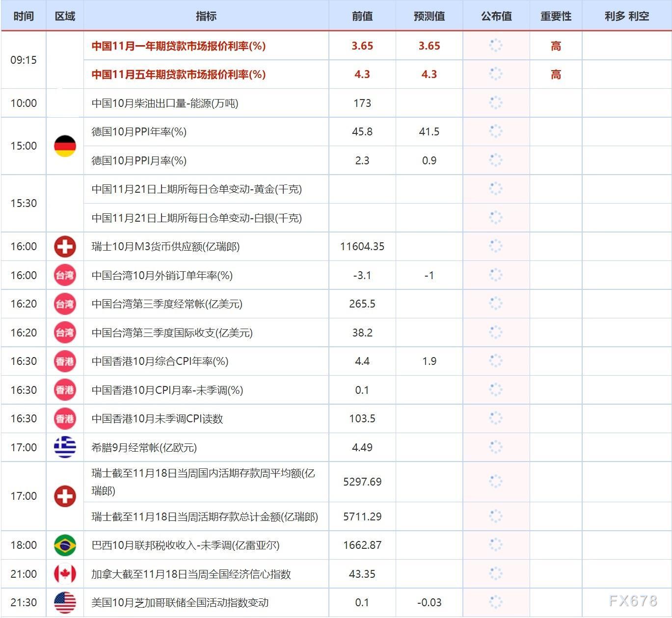Screen dimensions: 672x618
Task: Select the 重要性 column header
Action: pos(556,16)
